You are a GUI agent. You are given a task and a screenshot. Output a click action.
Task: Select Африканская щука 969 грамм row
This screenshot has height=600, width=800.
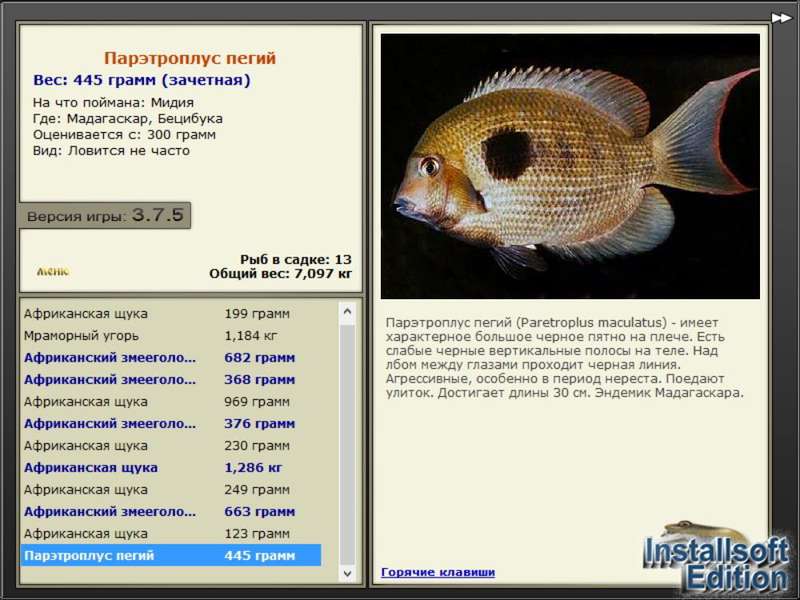tap(171, 402)
